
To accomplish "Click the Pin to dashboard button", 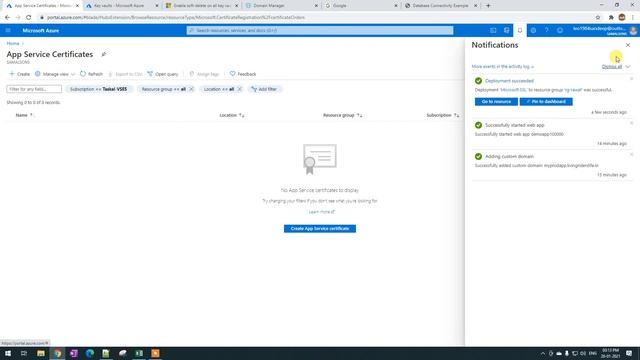I will [546, 102].
